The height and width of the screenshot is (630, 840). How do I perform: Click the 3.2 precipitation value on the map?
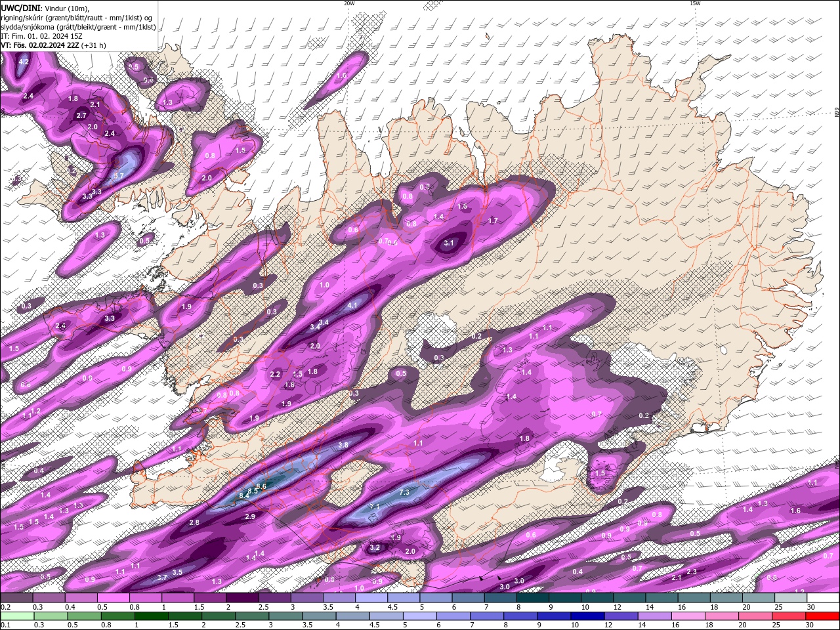pyautogui.click(x=375, y=547)
